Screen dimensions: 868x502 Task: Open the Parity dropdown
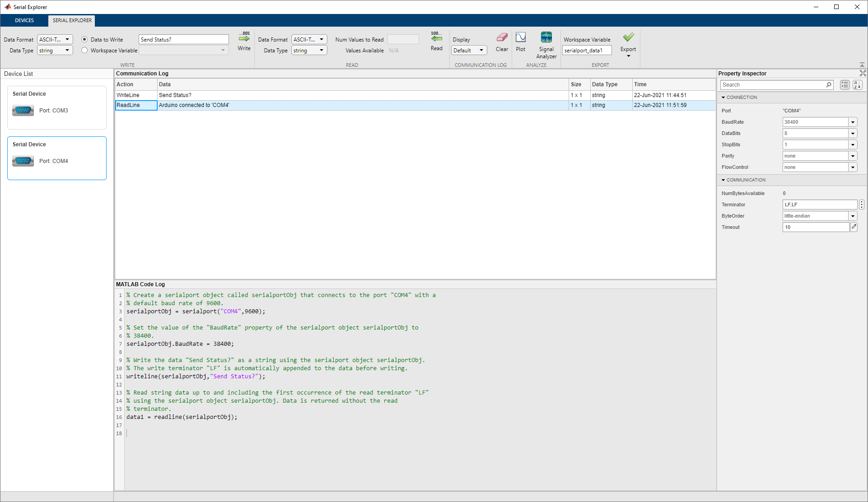(x=853, y=156)
